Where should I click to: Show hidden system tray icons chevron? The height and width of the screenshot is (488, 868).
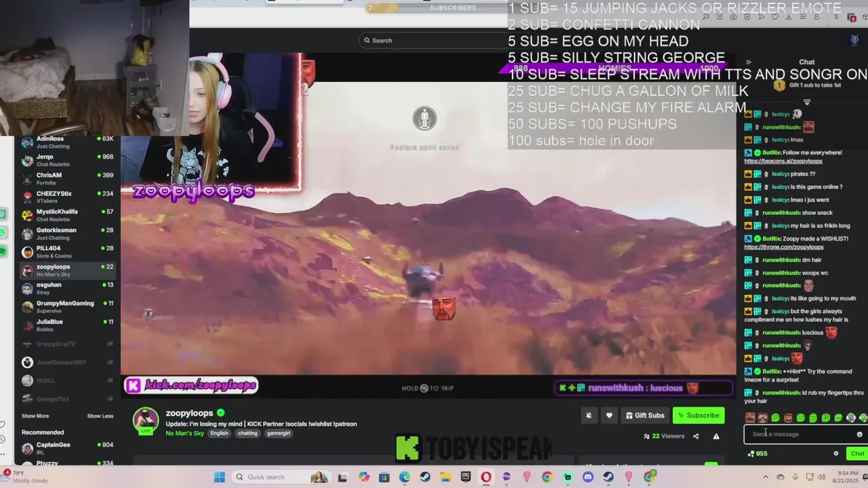click(766, 477)
